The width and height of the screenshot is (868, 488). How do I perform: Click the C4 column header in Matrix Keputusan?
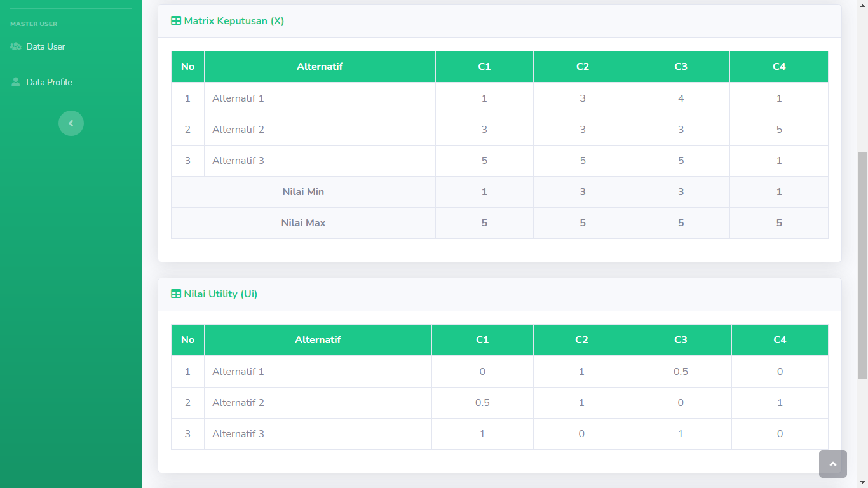tap(779, 67)
